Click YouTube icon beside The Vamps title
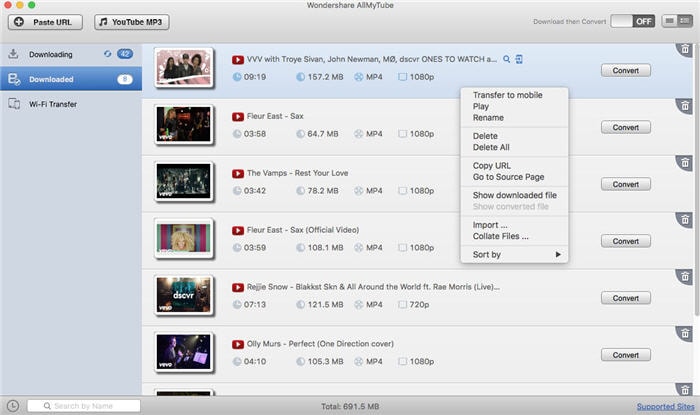The height and width of the screenshot is (415, 700). [x=238, y=174]
